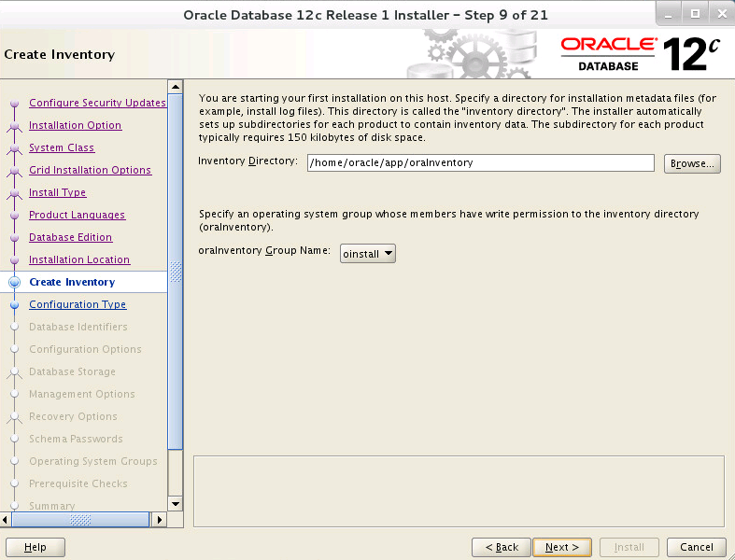Minimize the installer window
This screenshot has width=735, height=560.
(669, 14)
